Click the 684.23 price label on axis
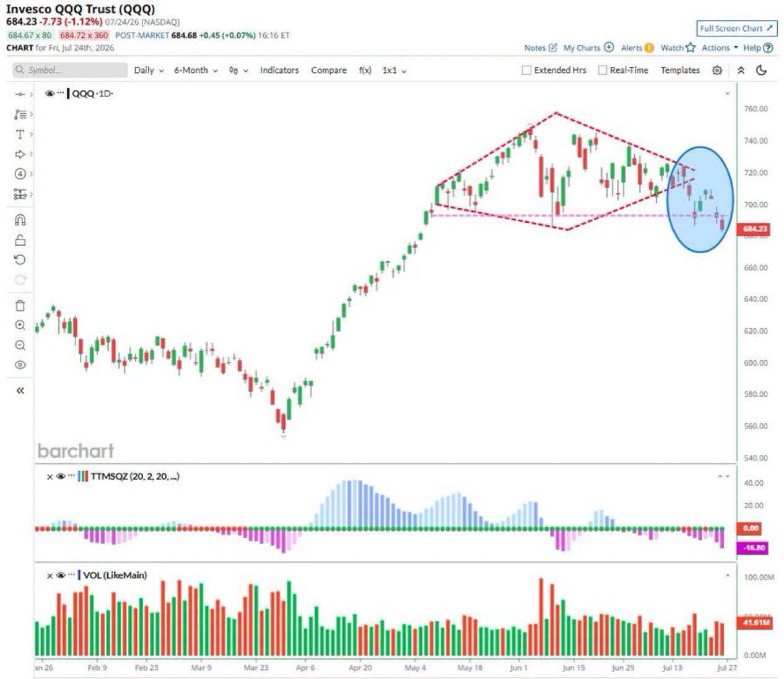 pyautogui.click(x=754, y=229)
